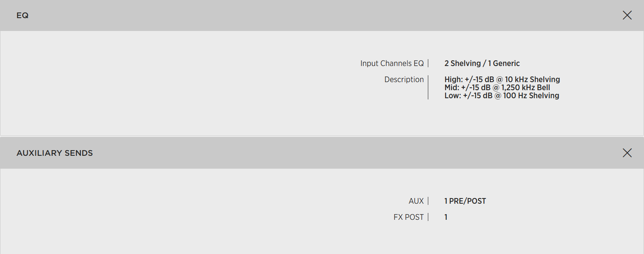Click the Low +/-15 dB Shelving line

click(502, 96)
